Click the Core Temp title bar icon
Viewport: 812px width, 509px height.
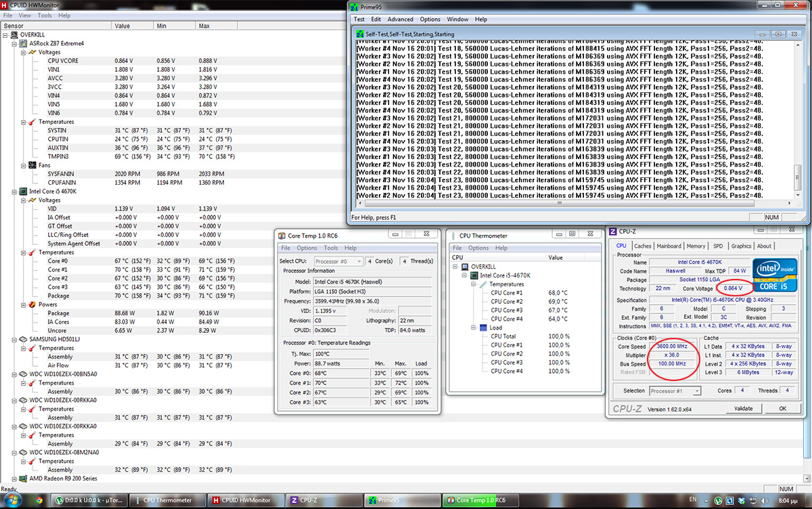point(282,236)
